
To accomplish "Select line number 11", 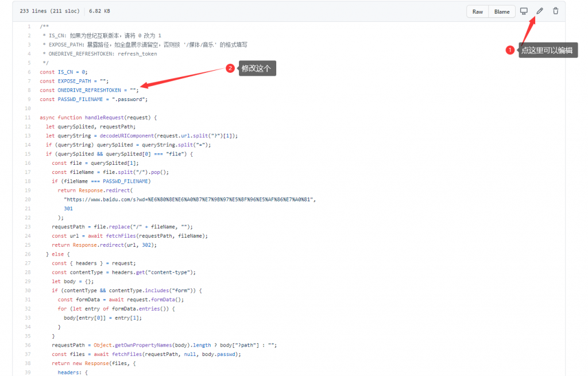I will [28, 117].
